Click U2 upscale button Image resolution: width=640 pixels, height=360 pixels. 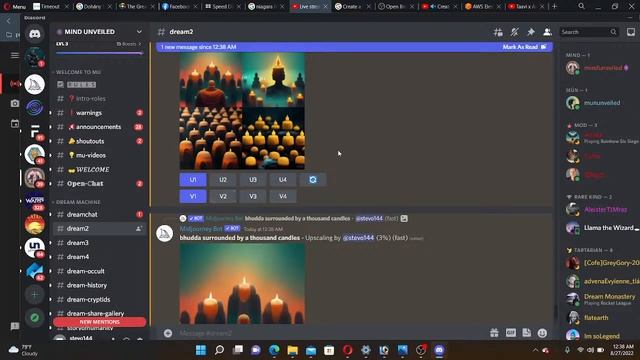tap(223, 180)
